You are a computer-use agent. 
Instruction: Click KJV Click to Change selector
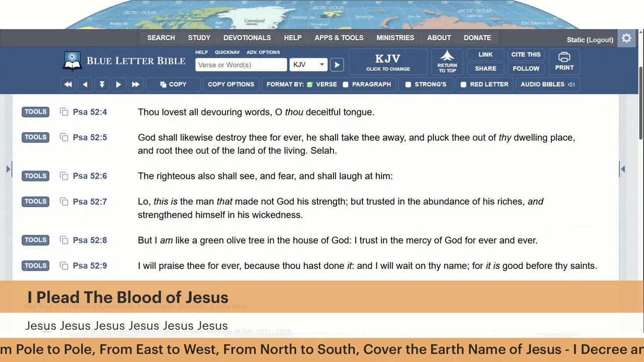(x=388, y=62)
